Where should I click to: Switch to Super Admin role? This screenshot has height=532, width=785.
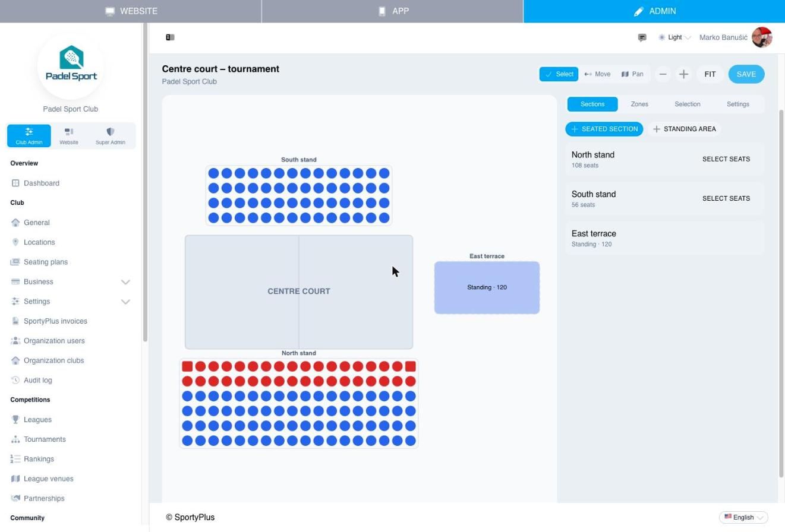pyautogui.click(x=111, y=136)
